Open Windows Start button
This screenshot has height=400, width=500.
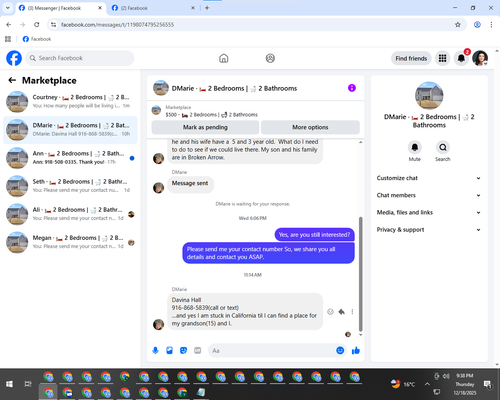pyautogui.click(x=9, y=384)
